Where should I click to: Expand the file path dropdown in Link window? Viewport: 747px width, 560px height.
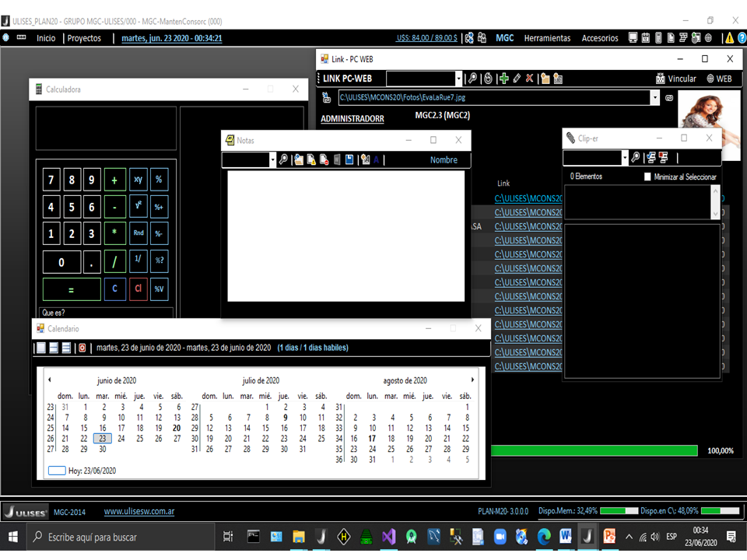[x=654, y=98]
